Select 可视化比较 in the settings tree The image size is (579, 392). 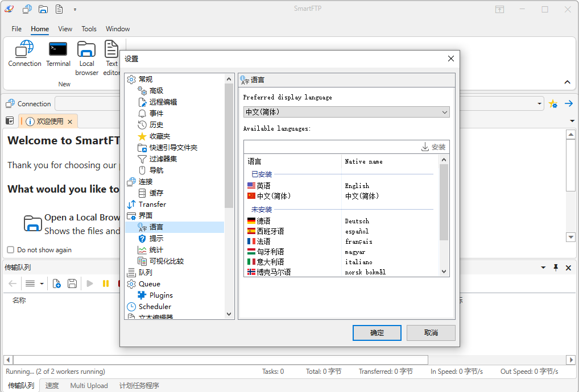click(x=166, y=261)
